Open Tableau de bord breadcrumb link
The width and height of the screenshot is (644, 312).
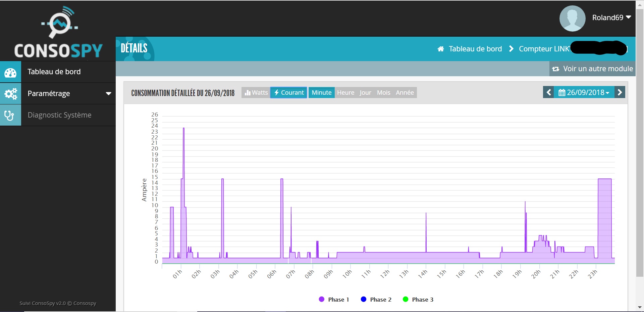pos(475,49)
